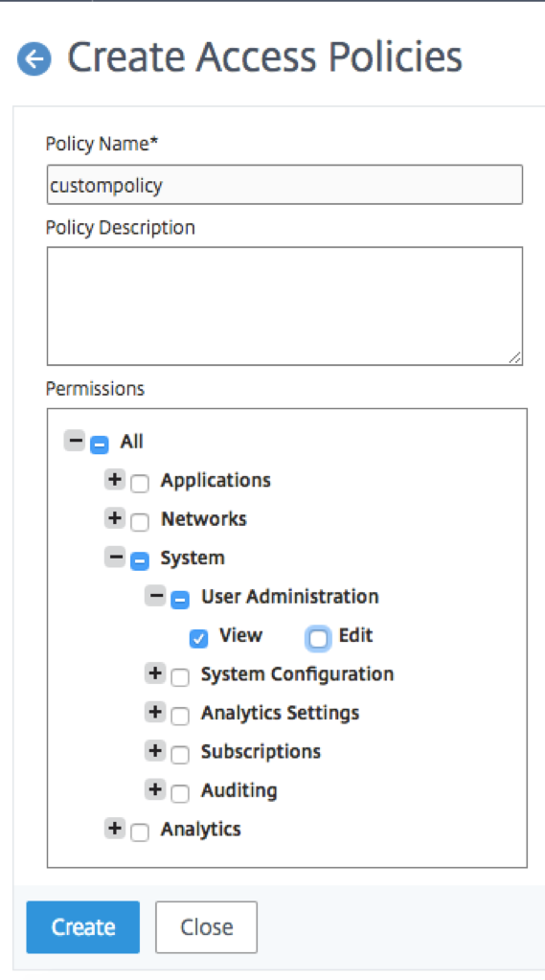Click the Applications label text

pos(216,480)
